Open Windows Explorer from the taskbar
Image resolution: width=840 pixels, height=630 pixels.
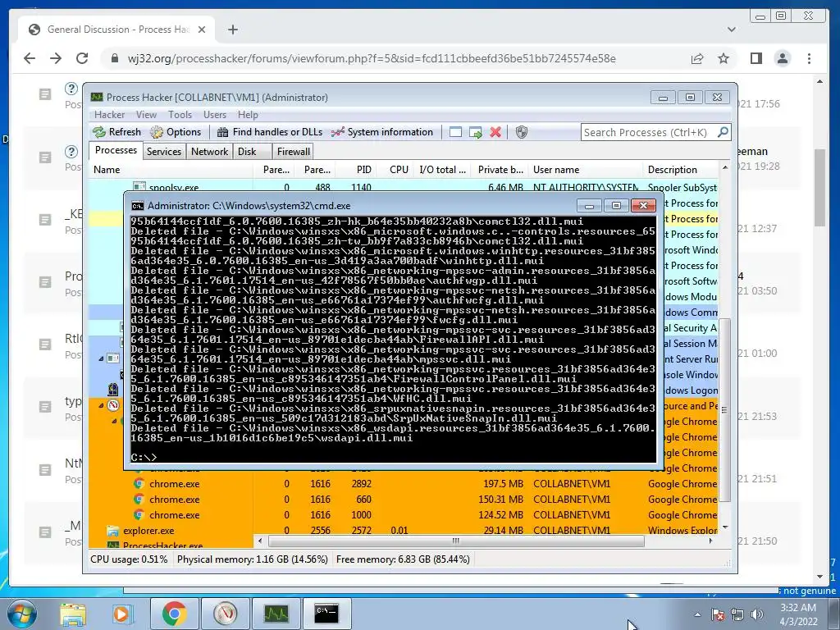coord(73,614)
